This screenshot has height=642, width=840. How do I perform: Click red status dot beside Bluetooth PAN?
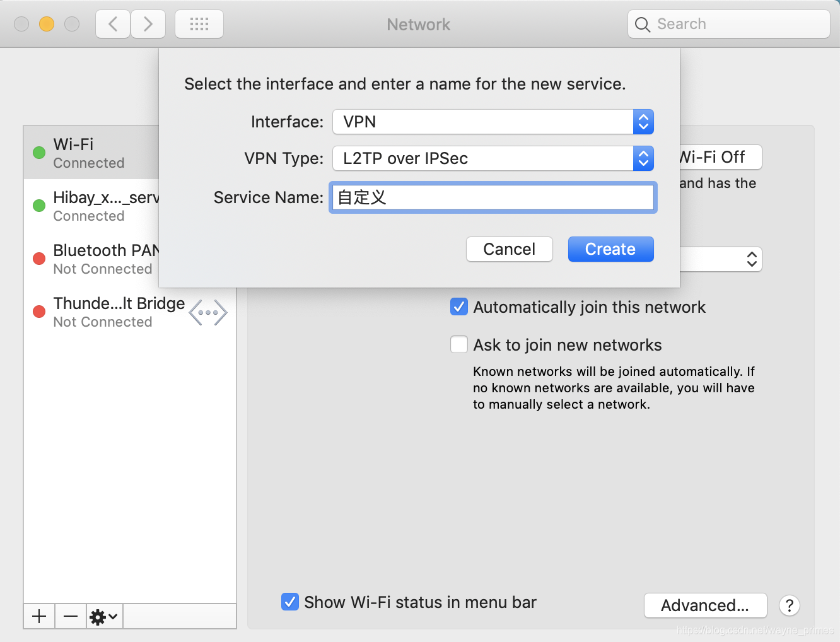click(39, 259)
